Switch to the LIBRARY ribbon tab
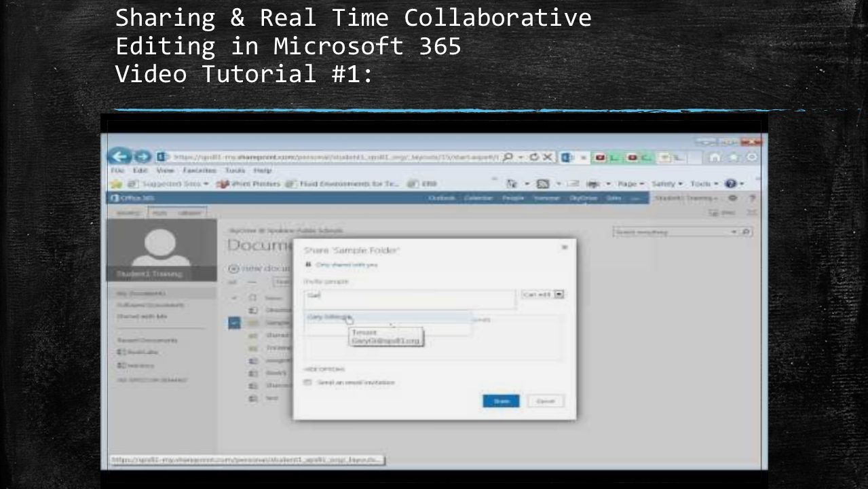The height and width of the screenshot is (489, 868). [191, 213]
